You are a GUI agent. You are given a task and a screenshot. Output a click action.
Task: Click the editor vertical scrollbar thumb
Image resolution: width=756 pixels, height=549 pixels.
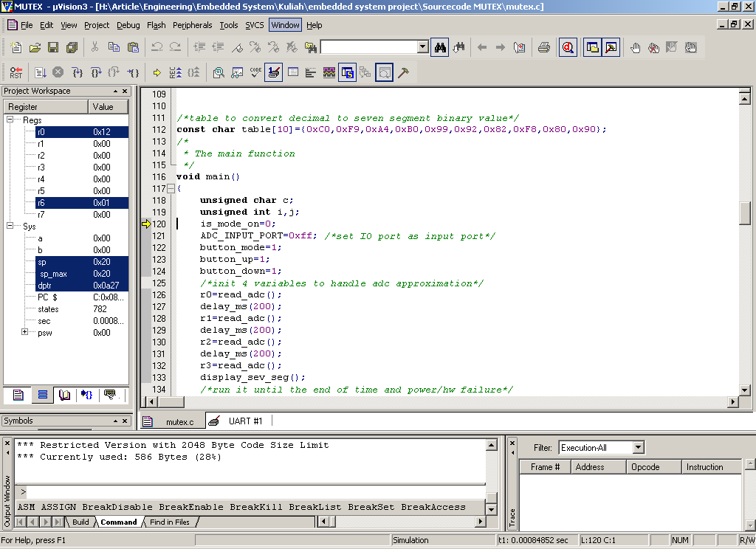pos(745,213)
